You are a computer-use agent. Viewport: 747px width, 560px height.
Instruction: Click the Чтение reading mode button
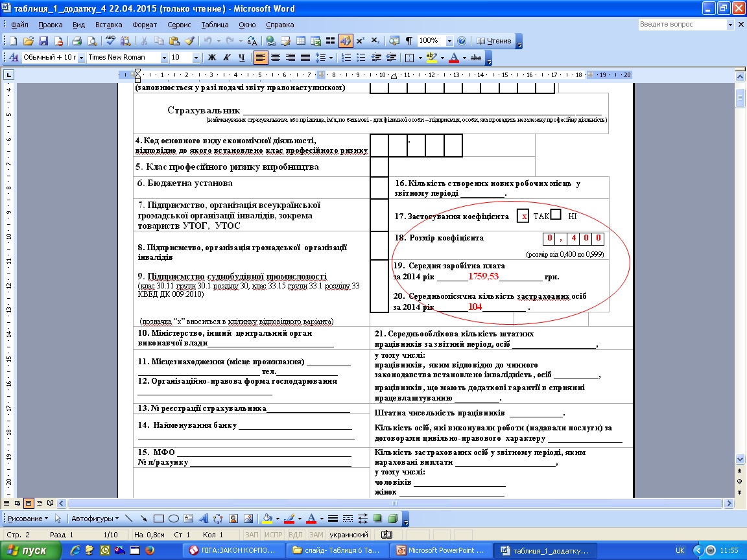pyautogui.click(x=494, y=41)
